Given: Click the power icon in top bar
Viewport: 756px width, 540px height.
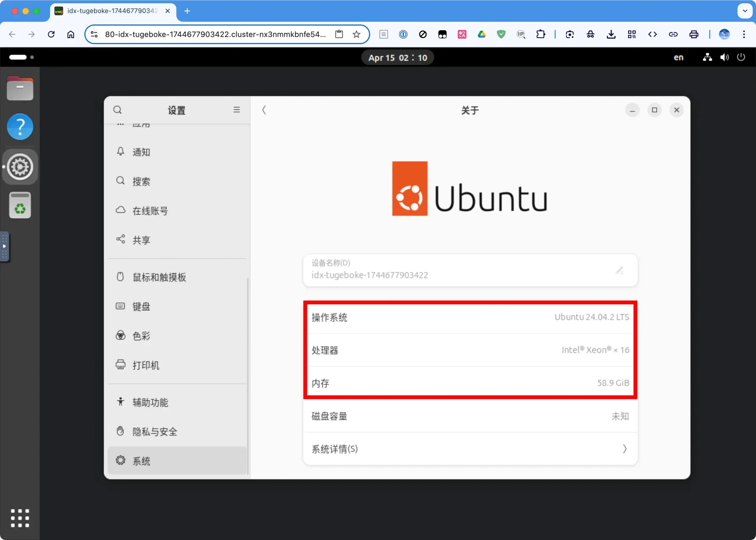Looking at the screenshot, I should pyautogui.click(x=741, y=57).
